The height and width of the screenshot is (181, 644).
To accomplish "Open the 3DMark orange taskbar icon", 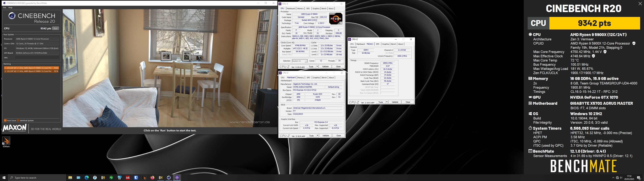I will [144, 178].
